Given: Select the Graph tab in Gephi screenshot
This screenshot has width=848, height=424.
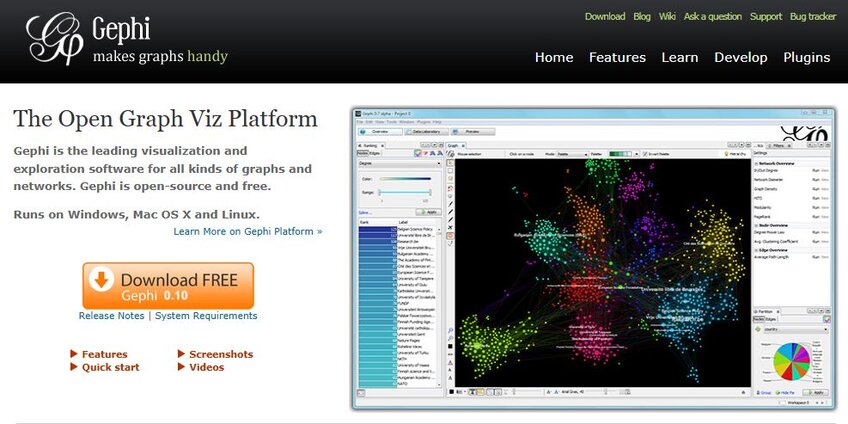Looking at the screenshot, I should [x=456, y=145].
